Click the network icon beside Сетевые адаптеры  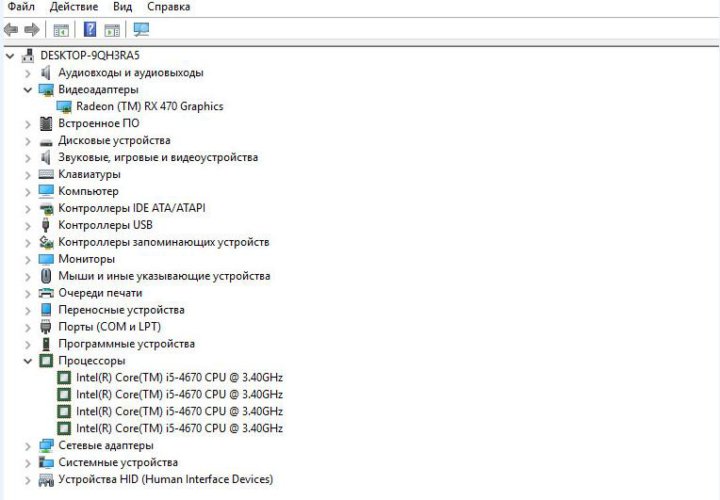pos(46,445)
